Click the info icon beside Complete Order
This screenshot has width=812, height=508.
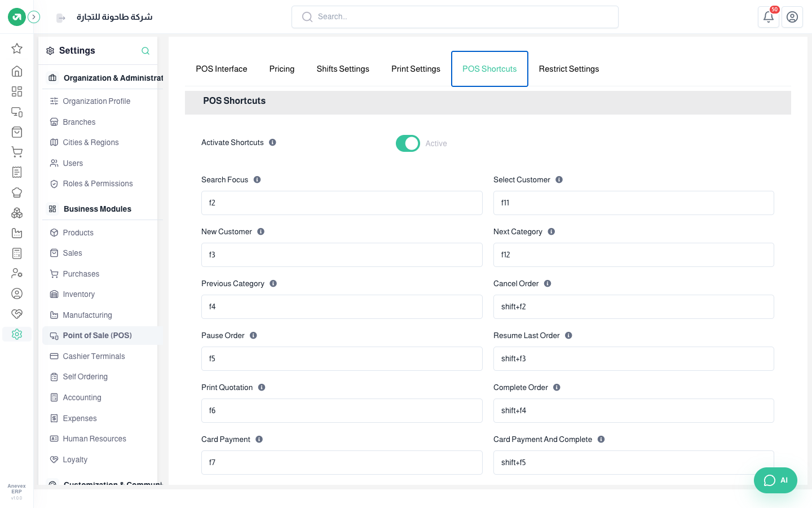(x=557, y=387)
